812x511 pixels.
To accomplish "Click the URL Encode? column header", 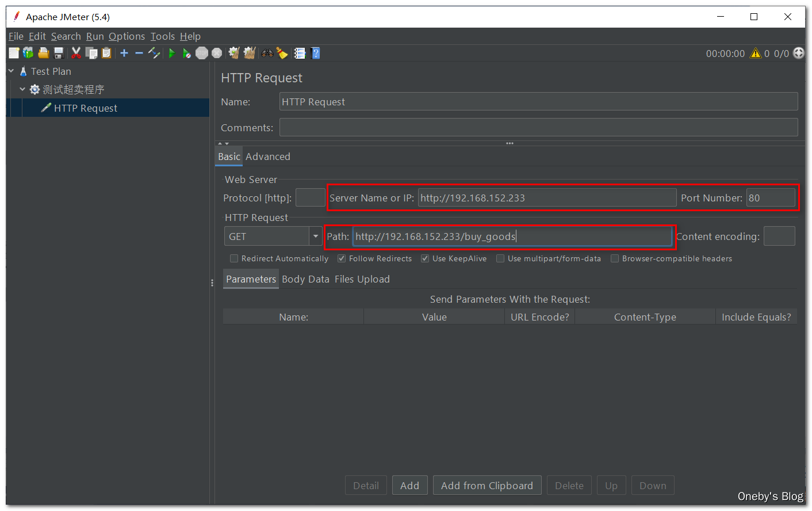I will tap(540, 316).
